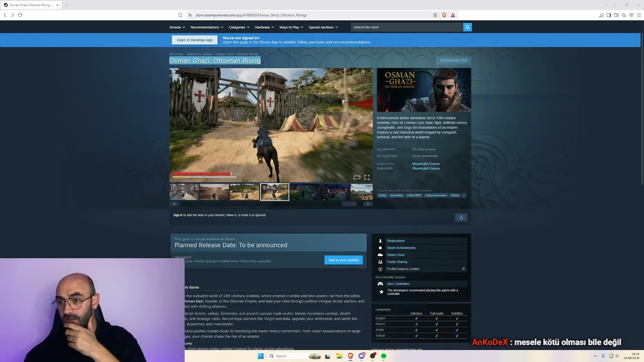Click the browser back arrow

point(5,15)
